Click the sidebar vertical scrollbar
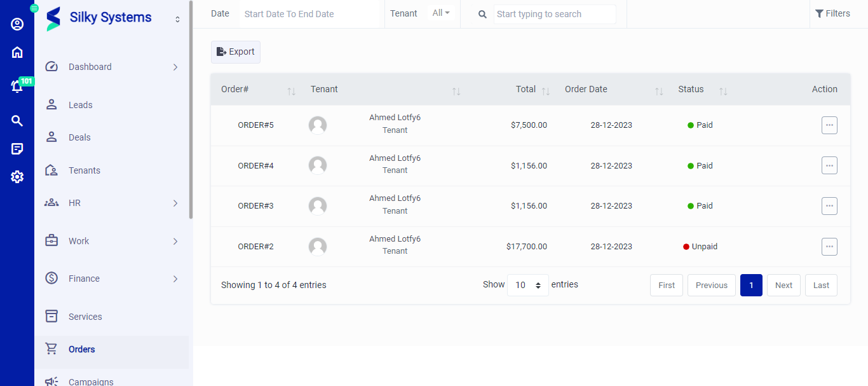The height and width of the screenshot is (386, 868). click(191, 109)
